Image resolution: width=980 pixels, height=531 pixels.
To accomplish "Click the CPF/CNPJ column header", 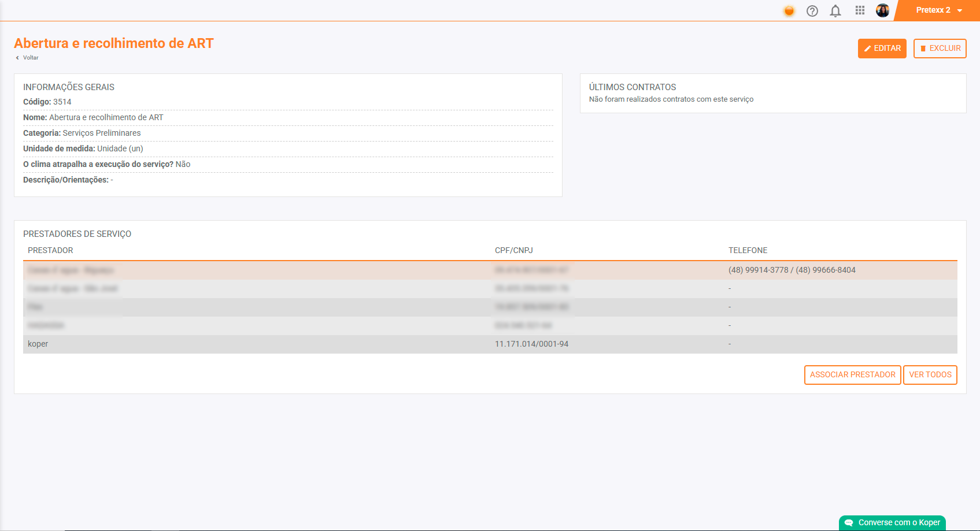I will pos(513,251).
